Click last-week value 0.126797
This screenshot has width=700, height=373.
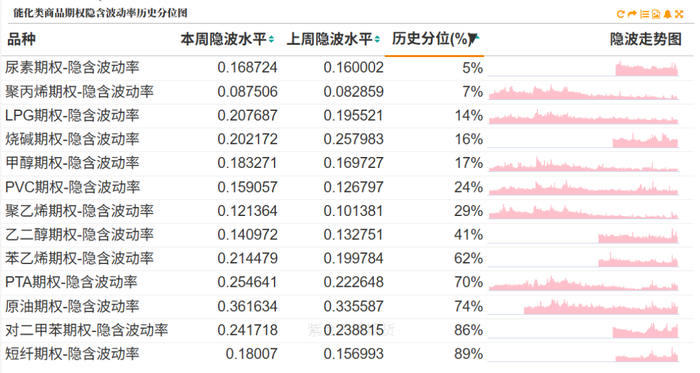point(354,187)
